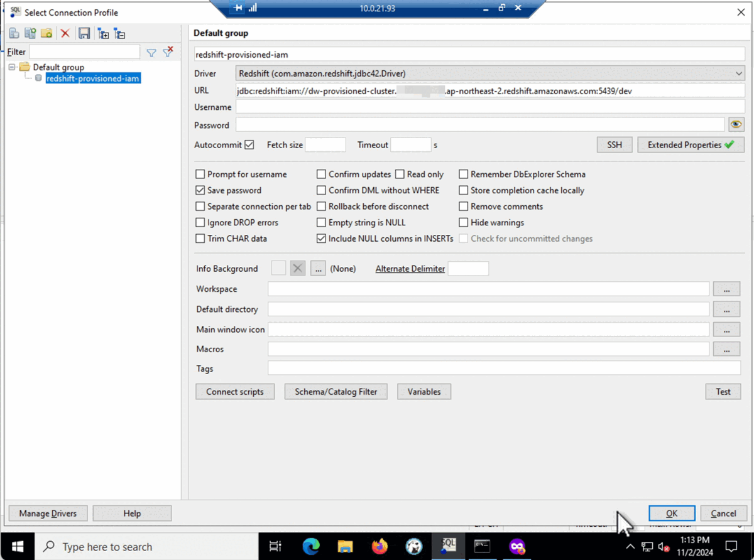This screenshot has height=560, width=754.
Task: Open SSH configuration
Action: point(615,145)
